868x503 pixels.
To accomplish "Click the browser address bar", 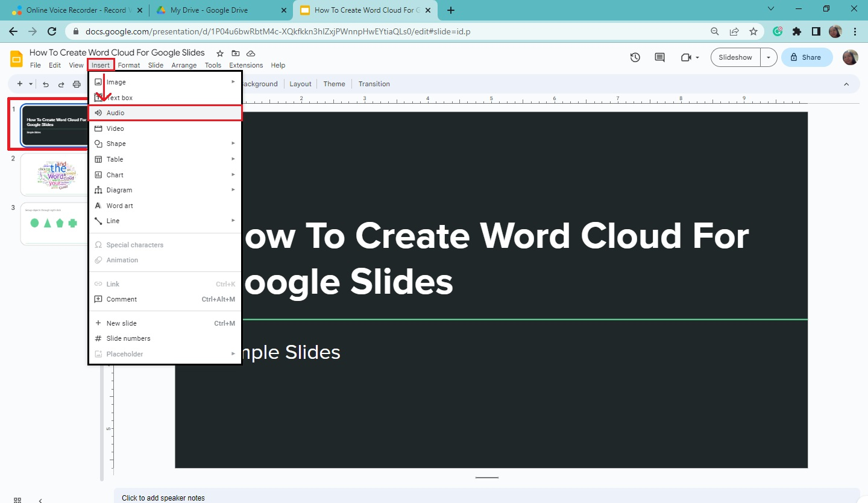I will (x=386, y=31).
